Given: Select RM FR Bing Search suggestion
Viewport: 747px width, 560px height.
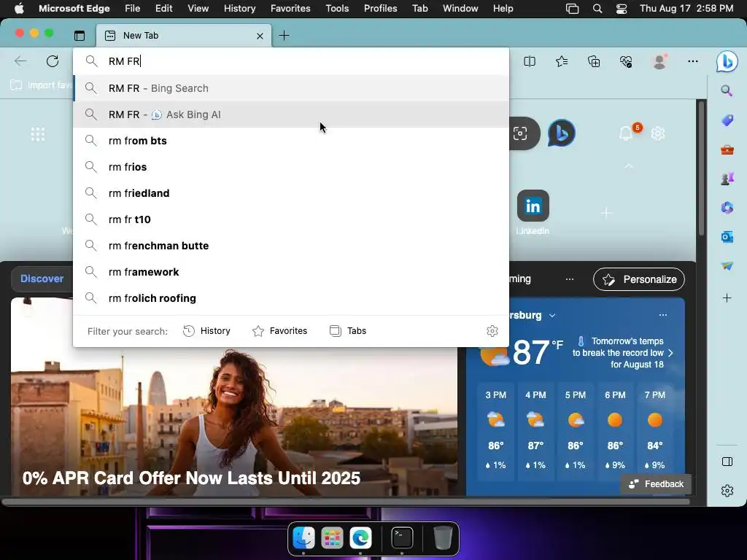Looking at the screenshot, I should (x=291, y=88).
